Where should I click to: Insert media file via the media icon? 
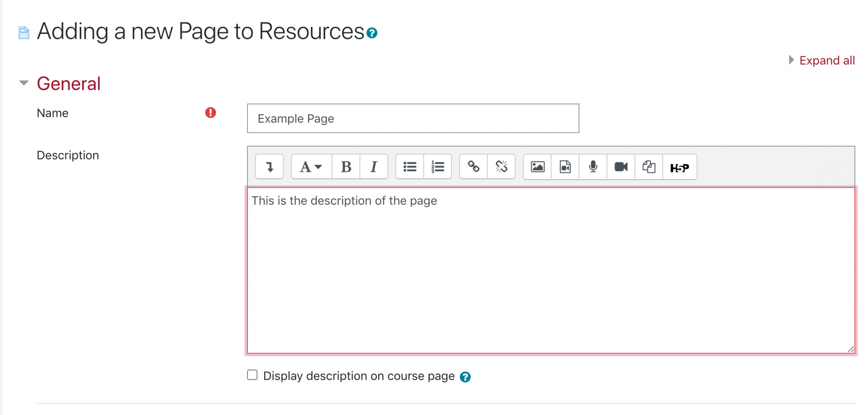pyautogui.click(x=565, y=167)
